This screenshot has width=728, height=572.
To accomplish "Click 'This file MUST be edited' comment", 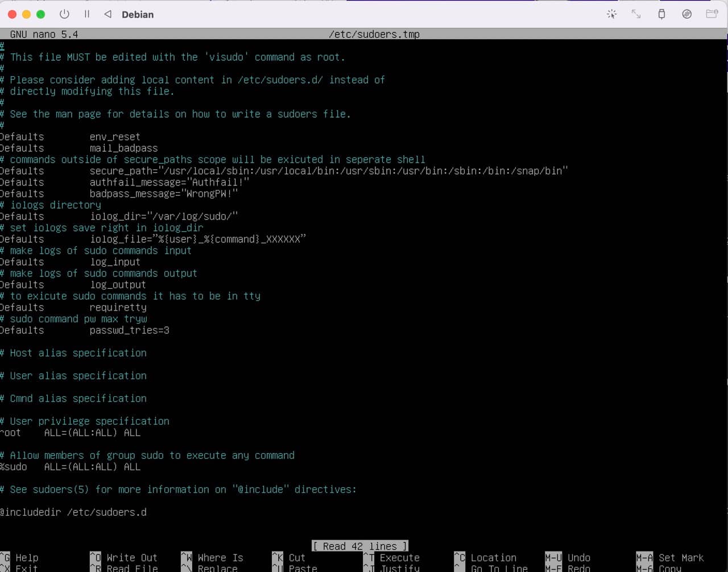I will pyautogui.click(x=172, y=57).
